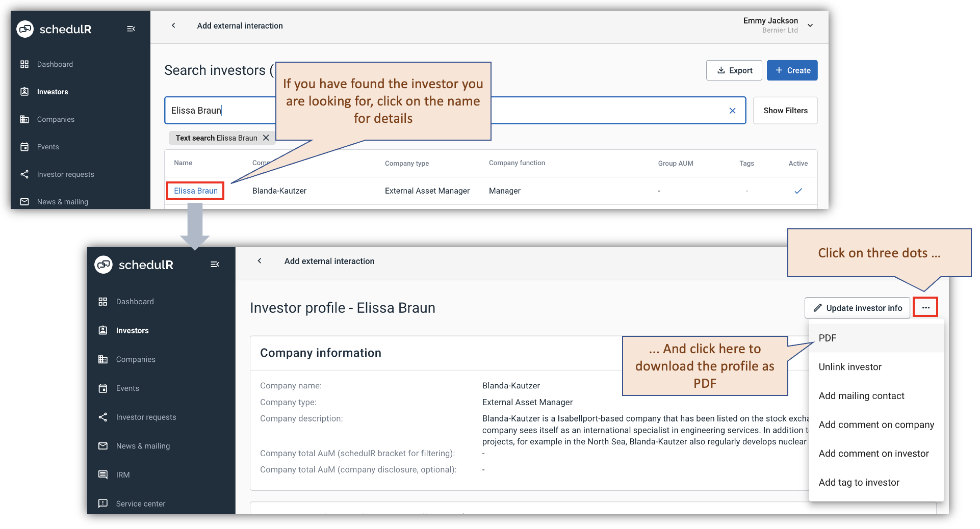Open the three-dots overflow menu

(x=925, y=307)
